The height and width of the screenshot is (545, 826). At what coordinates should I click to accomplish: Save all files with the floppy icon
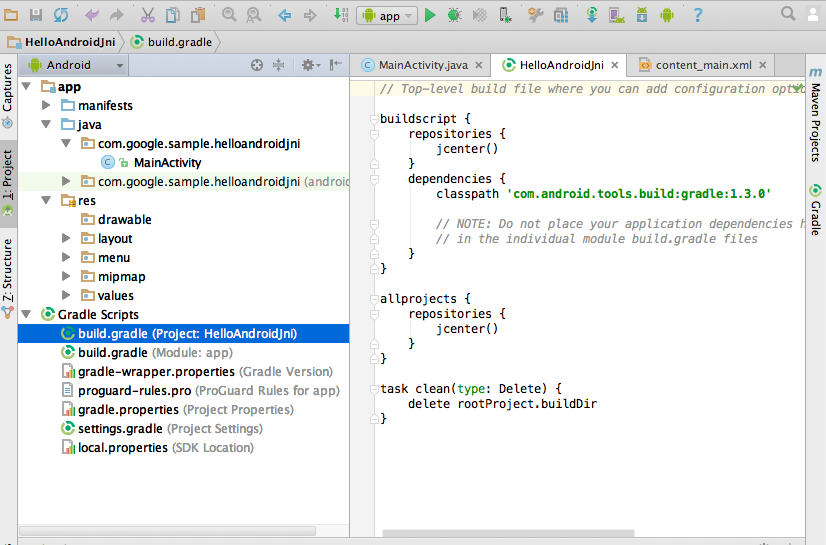click(x=36, y=15)
